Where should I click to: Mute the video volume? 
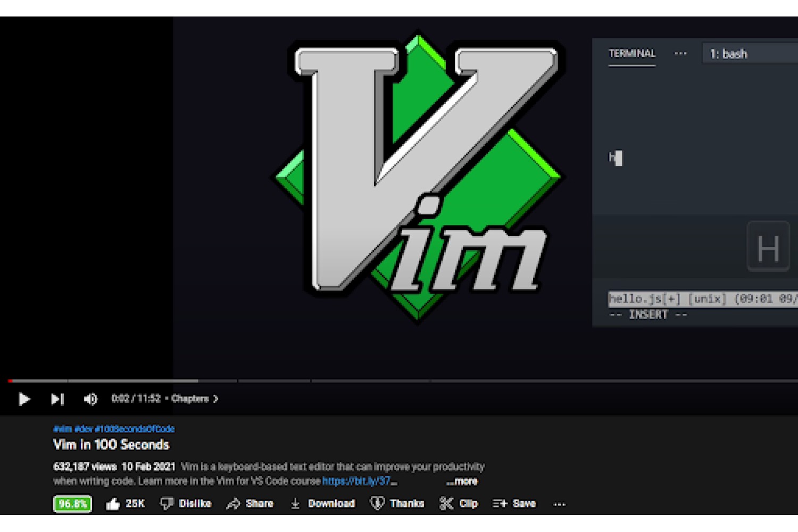(x=90, y=398)
